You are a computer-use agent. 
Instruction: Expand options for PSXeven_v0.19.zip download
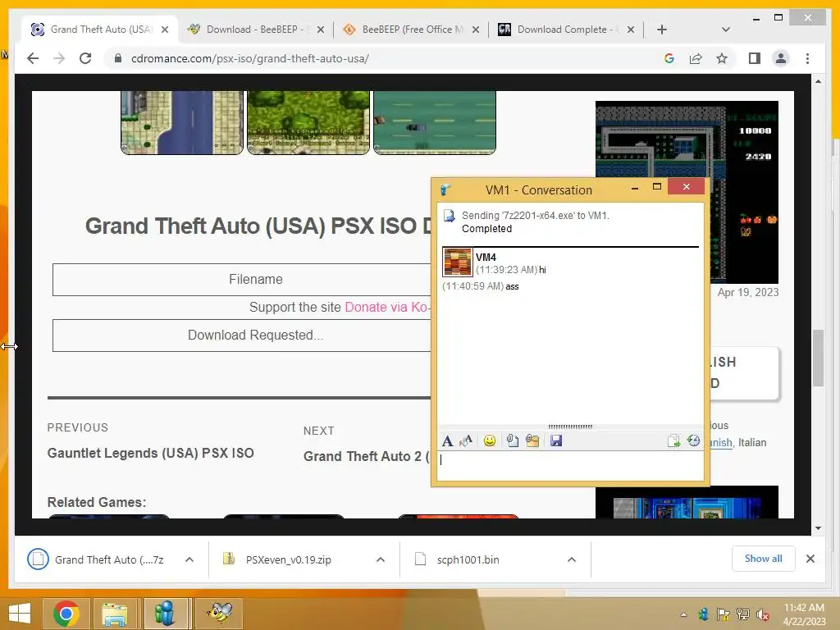point(381,559)
